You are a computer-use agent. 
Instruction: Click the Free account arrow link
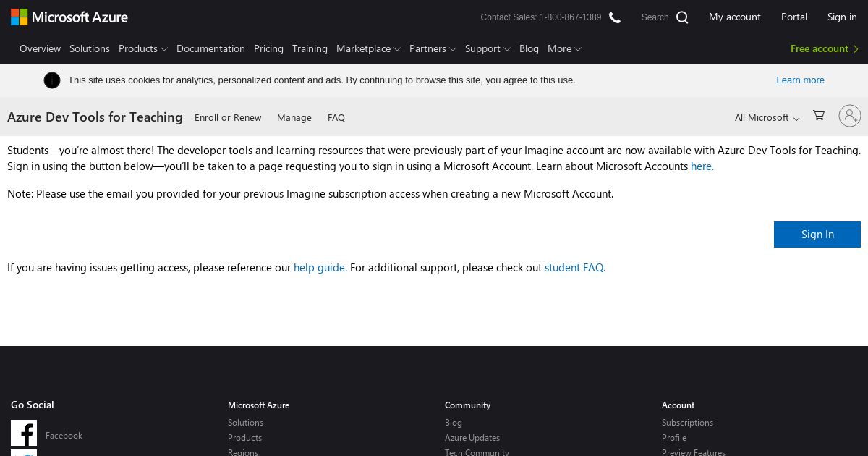pyautogui.click(x=825, y=48)
